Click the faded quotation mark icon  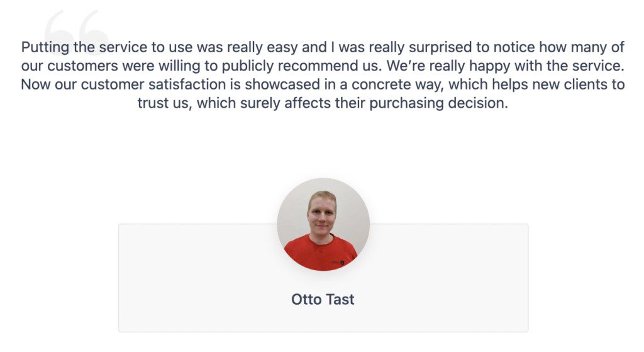pos(76,31)
